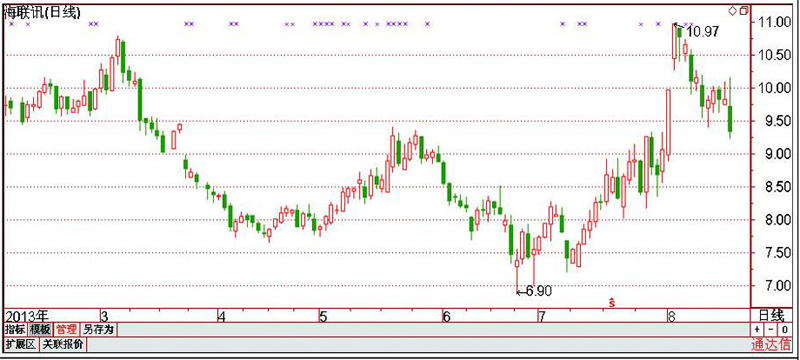Zoom in with the plus button
This screenshot has height=360, width=800.
(x=758, y=330)
